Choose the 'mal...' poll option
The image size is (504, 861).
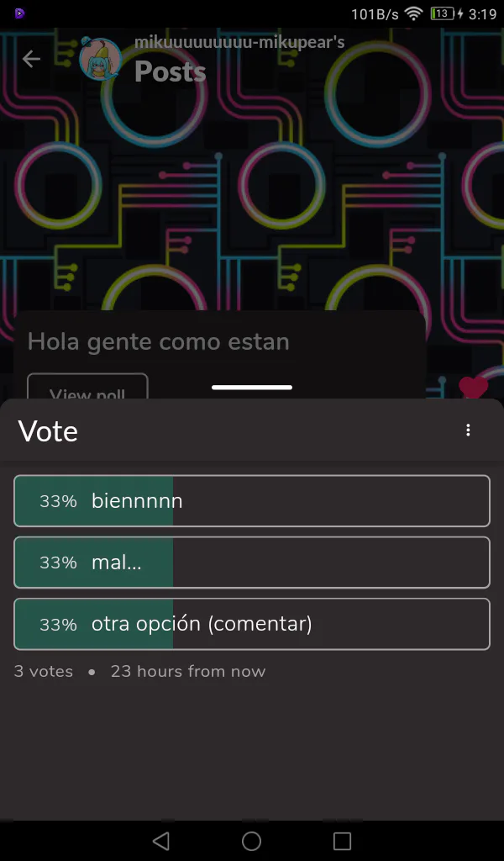tap(252, 563)
